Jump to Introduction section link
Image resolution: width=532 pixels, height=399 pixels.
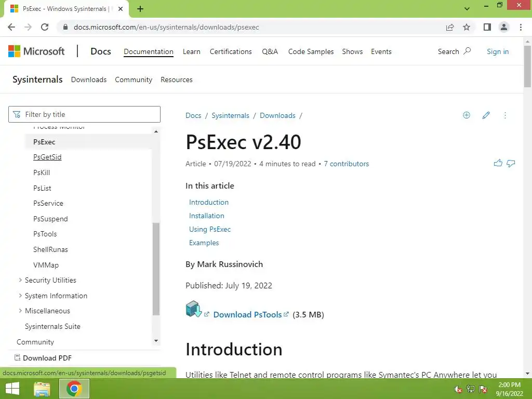tap(209, 202)
